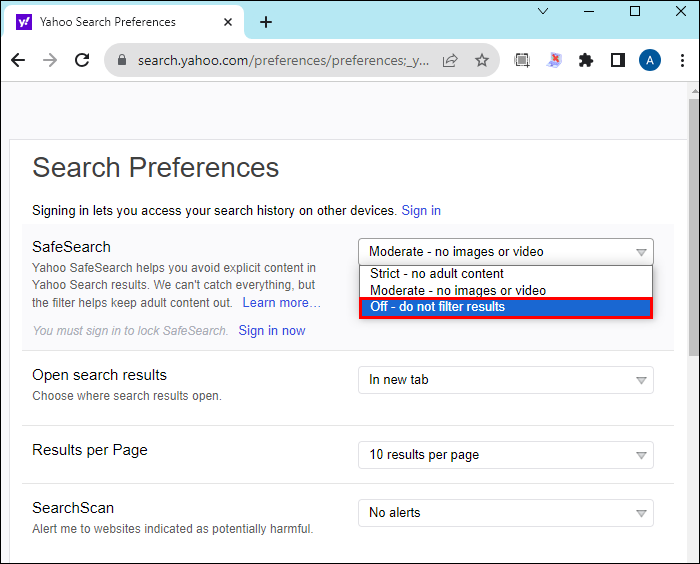Open a new browser tab

coord(266,22)
